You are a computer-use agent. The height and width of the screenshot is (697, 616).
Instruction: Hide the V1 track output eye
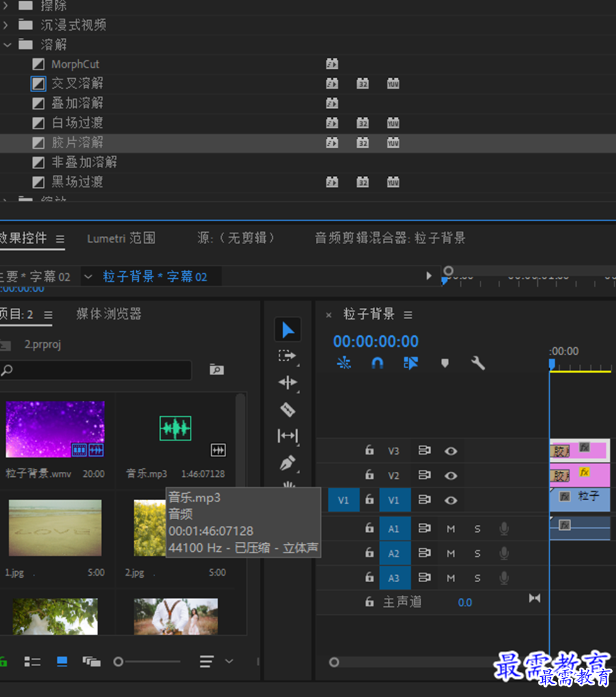(x=451, y=500)
